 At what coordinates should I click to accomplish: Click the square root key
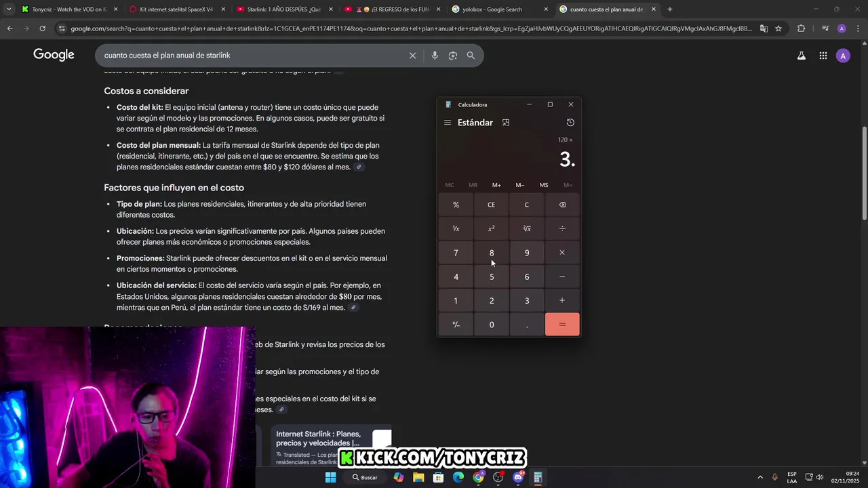pos(527,228)
